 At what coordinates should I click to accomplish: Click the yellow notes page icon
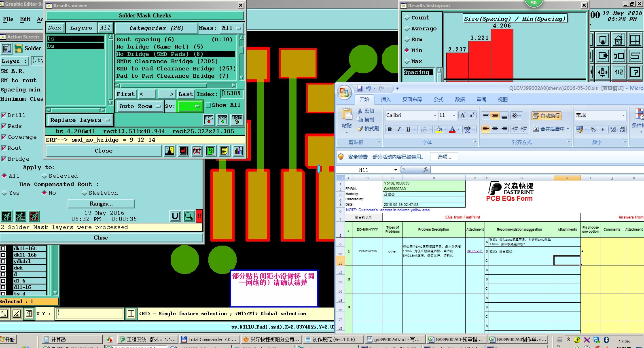click(x=225, y=151)
